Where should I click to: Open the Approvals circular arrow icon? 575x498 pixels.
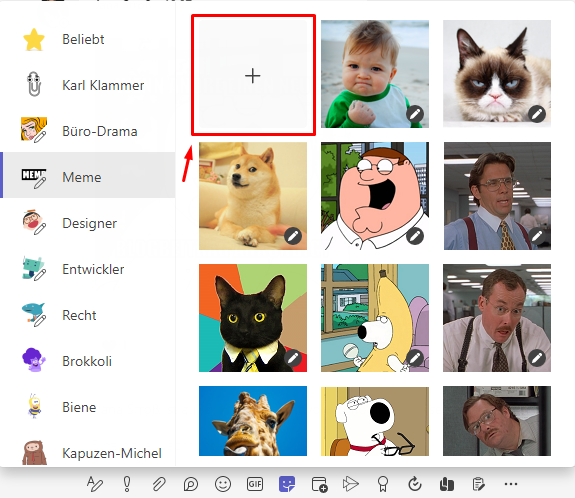(415, 484)
